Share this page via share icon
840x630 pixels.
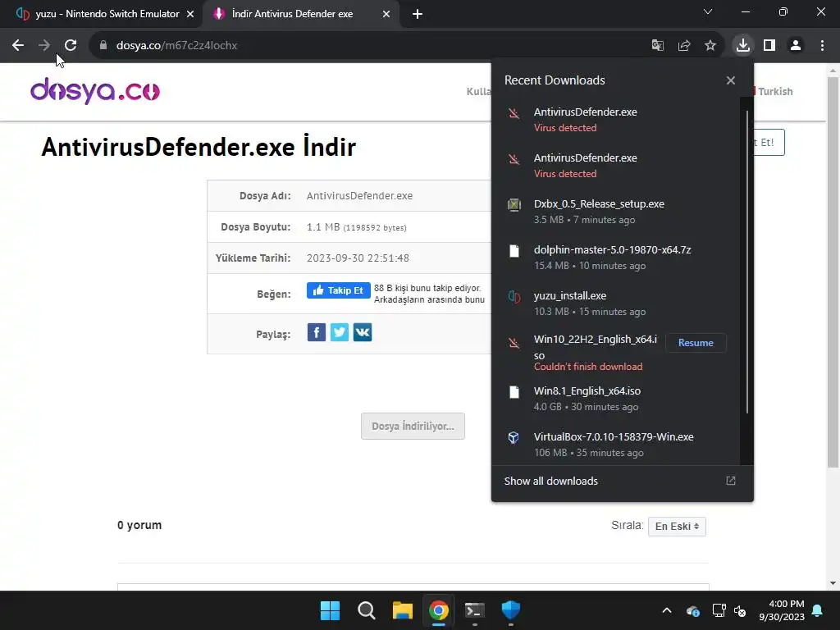[684, 46]
